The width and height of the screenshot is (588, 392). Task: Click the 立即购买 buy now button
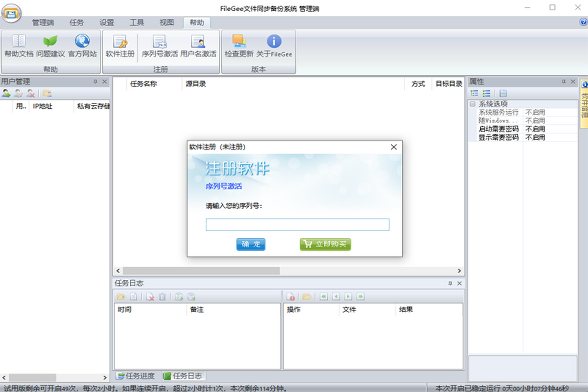(x=325, y=245)
